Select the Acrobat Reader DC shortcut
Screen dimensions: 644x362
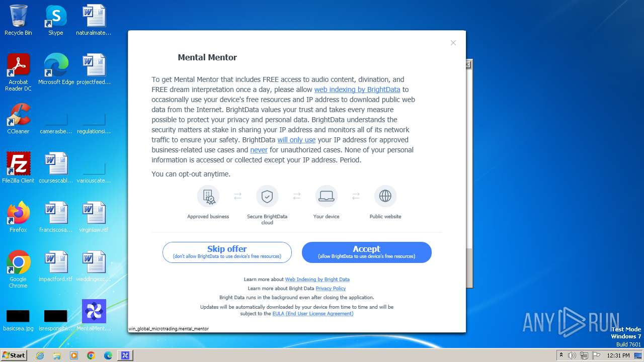(18, 73)
